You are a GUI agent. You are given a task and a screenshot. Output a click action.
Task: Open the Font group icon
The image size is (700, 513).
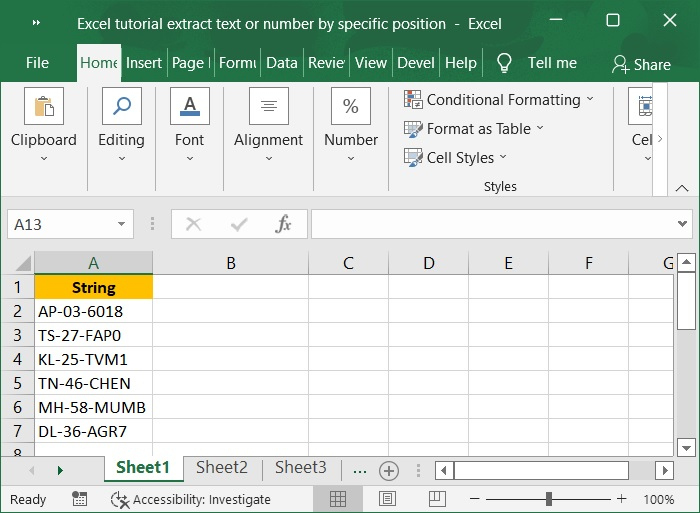(x=189, y=106)
